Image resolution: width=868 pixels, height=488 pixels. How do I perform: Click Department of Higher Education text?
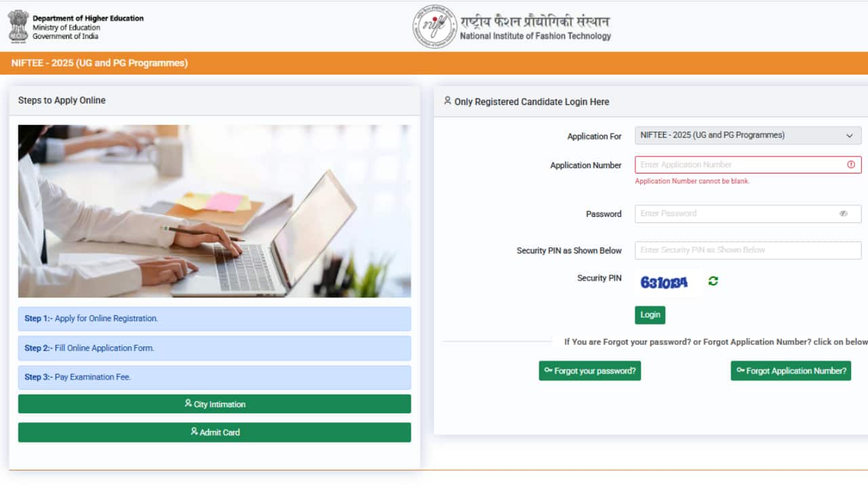pyautogui.click(x=88, y=18)
